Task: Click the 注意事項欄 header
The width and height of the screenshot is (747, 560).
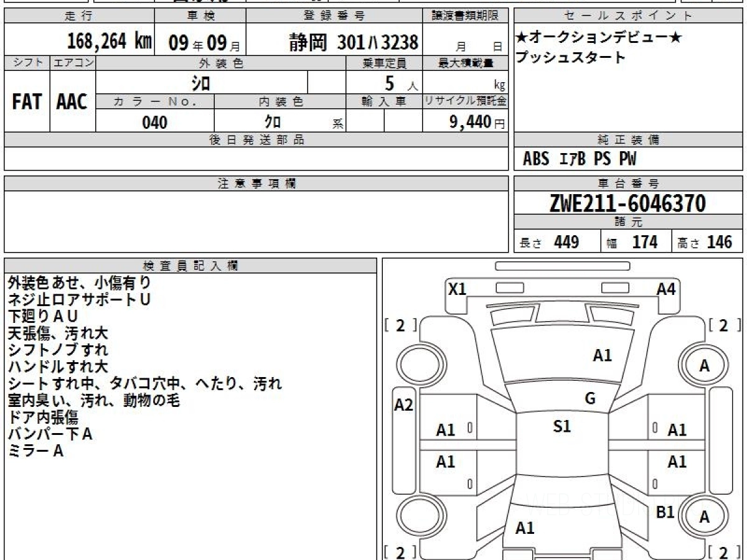Action: [256, 184]
